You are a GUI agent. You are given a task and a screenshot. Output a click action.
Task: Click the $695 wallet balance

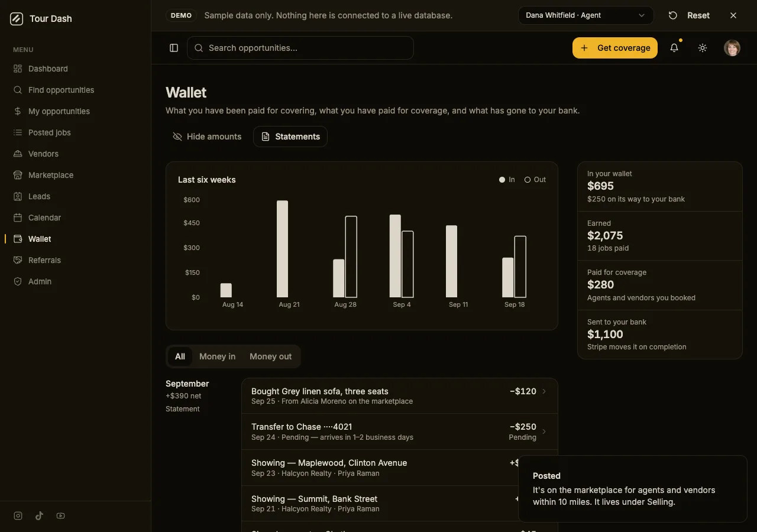pyautogui.click(x=600, y=186)
